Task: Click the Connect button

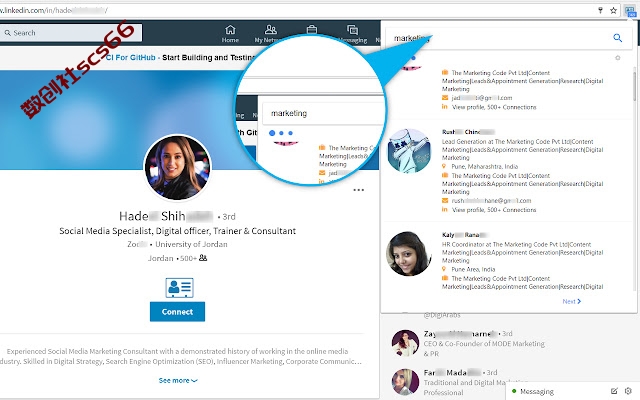Action: coord(177,312)
